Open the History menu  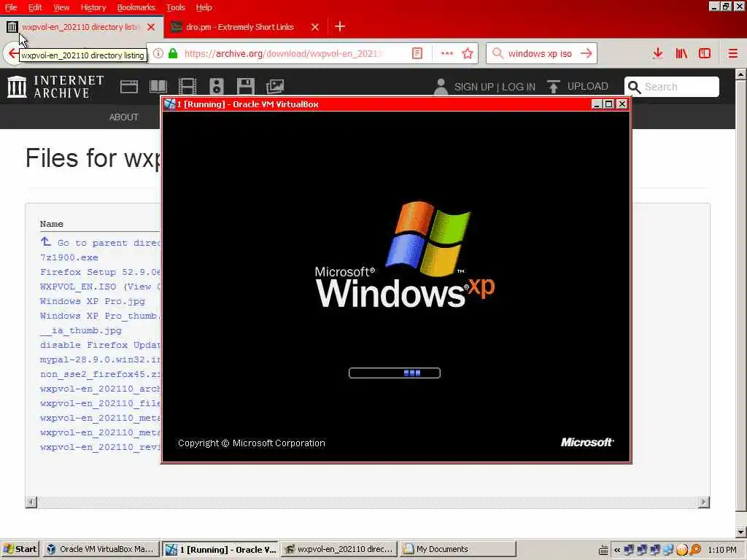pos(93,7)
